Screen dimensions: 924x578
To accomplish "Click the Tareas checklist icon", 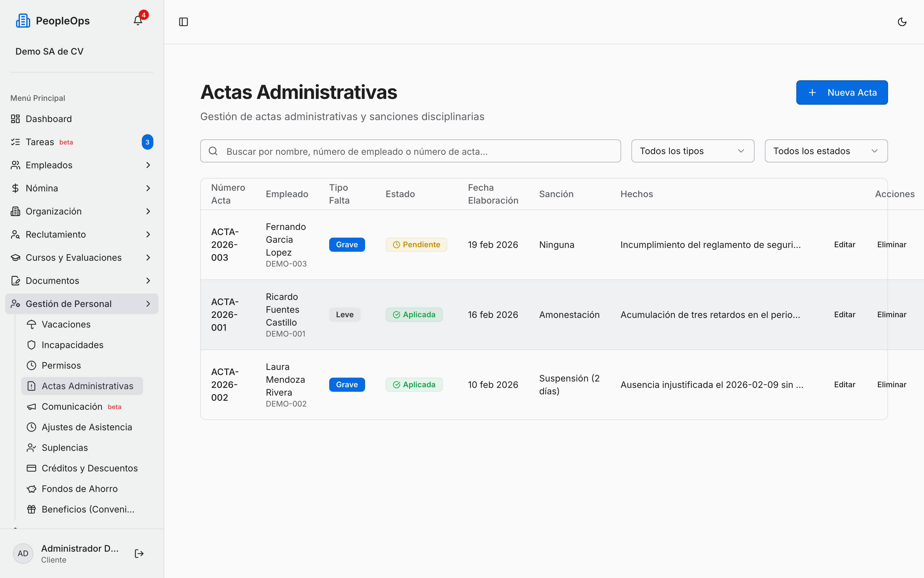I will tap(15, 142).
